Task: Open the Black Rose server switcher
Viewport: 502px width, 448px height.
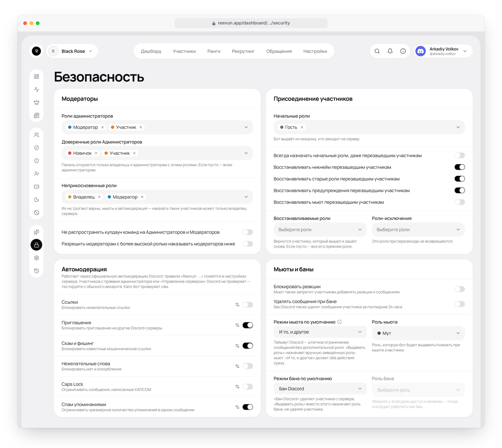Action: pos(72,51)
